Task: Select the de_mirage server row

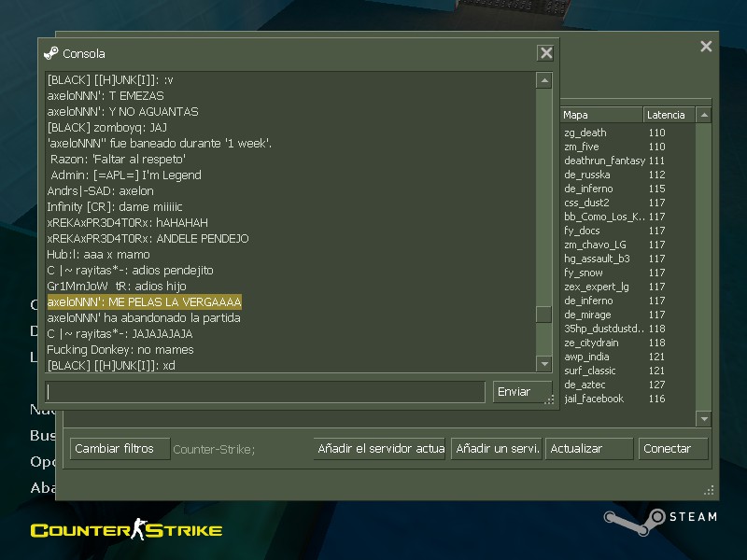Action: [x=627, y=315]
